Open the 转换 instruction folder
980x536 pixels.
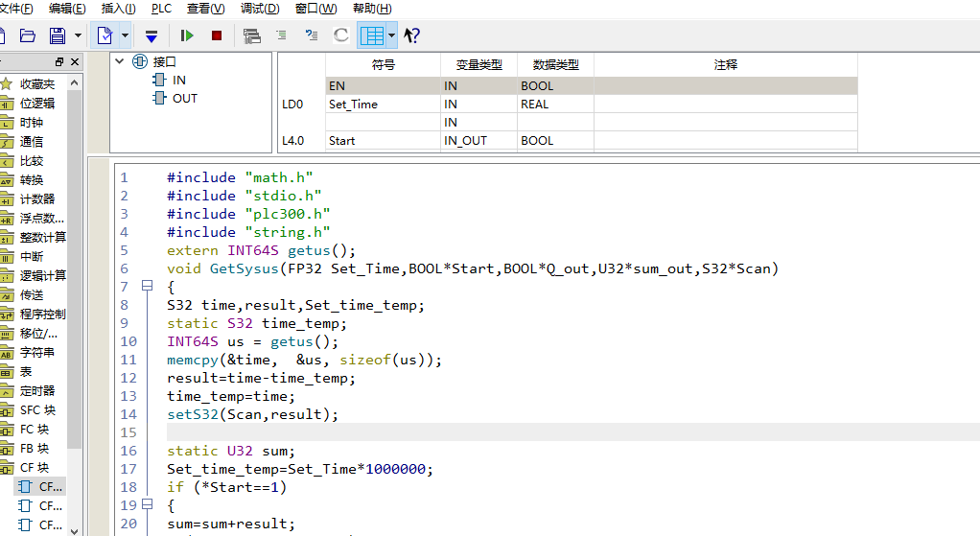[x=32, y=180]
